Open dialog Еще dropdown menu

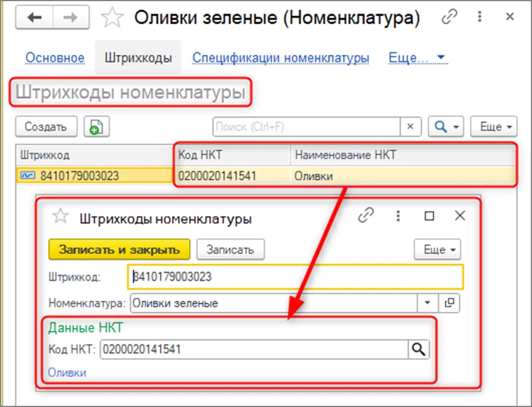pos(437,249)
